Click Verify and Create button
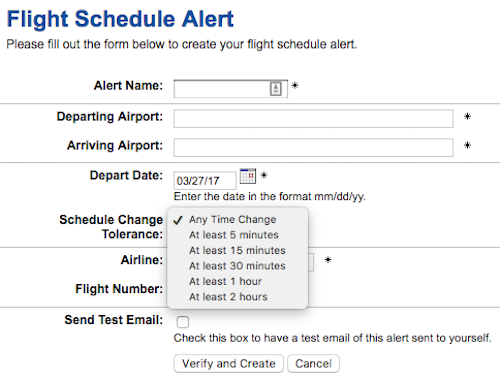Image resolution: width=500 pixels, height=381 pixels. 229,363
